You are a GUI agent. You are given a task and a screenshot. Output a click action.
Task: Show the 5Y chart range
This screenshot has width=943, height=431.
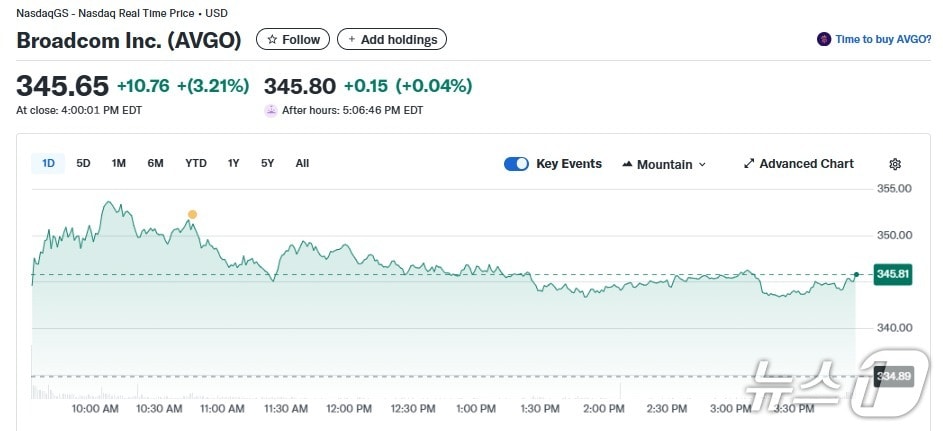267,163
